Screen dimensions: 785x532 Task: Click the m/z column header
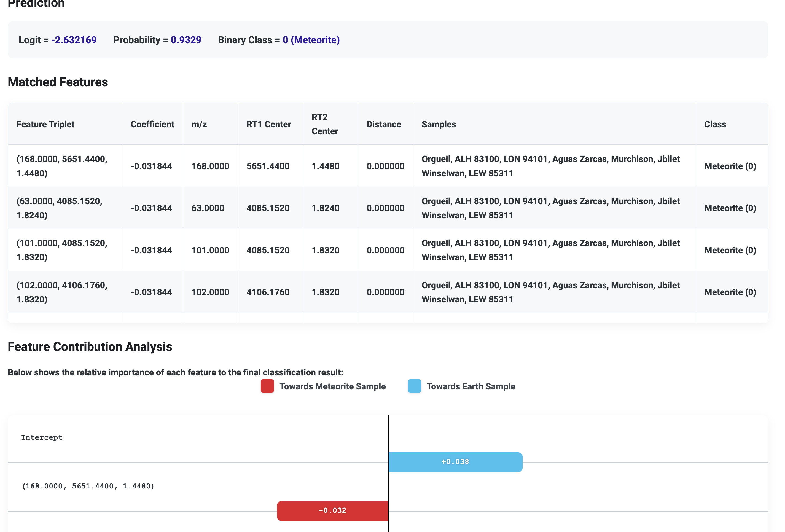point(199,124)
